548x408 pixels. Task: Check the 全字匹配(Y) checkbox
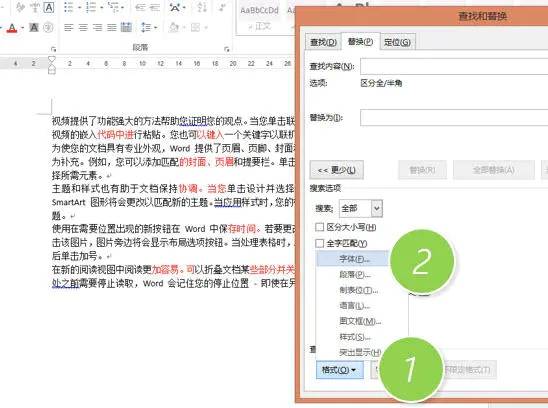click(x=319, y=243)
